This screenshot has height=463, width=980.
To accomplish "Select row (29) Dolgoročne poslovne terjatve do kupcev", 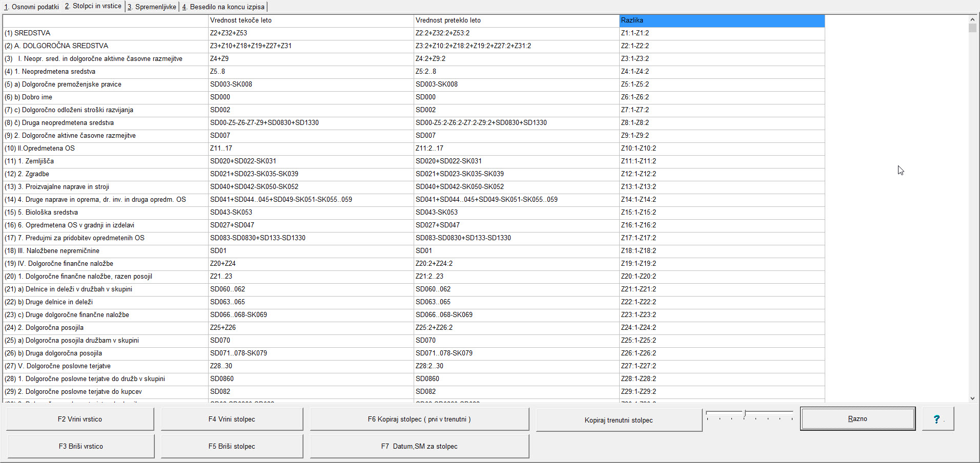I will point(106,392).
